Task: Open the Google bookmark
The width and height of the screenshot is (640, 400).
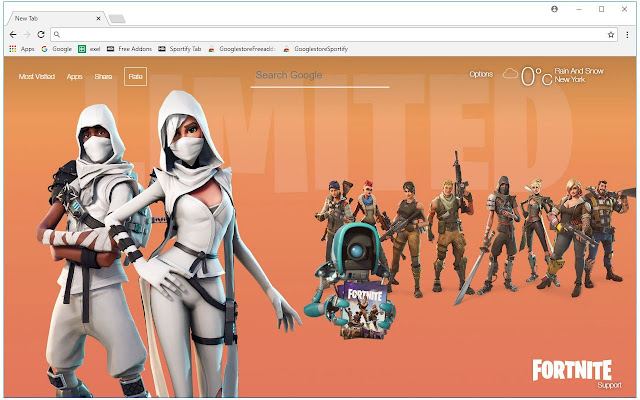Action: coord(56,49)
